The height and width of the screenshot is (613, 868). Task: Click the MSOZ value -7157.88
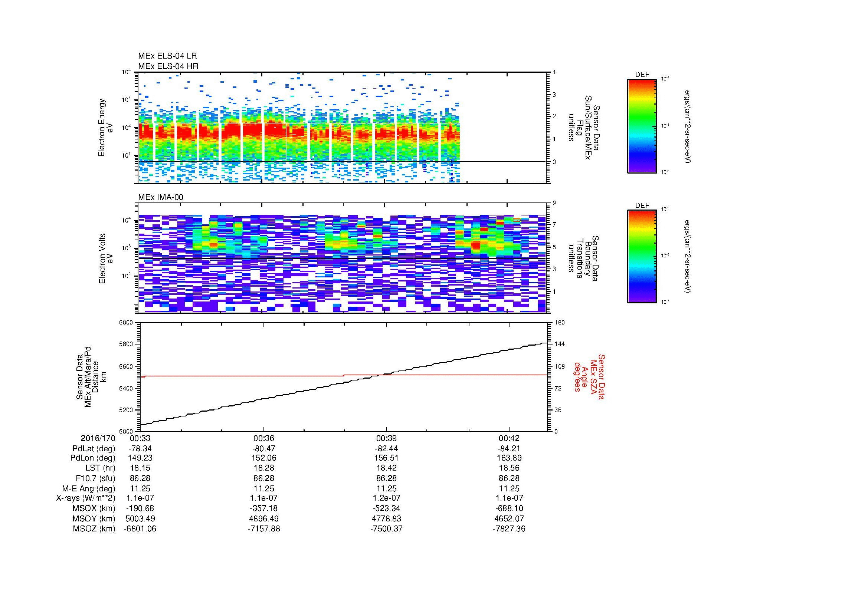264,529
